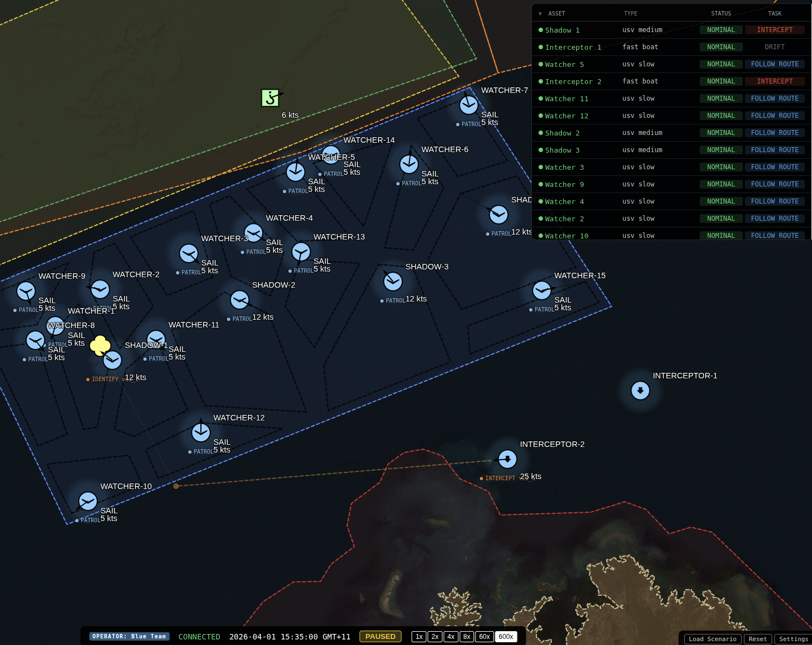This screenshot has height=645, width=812.
Task: Select the Watcher-11 vessel icon
Action: point(156,339)
